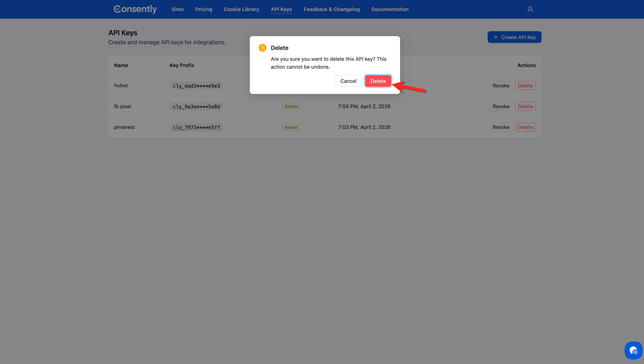Go to Pricing page
The image size is (644, 364).
click(x=204, y=9)
